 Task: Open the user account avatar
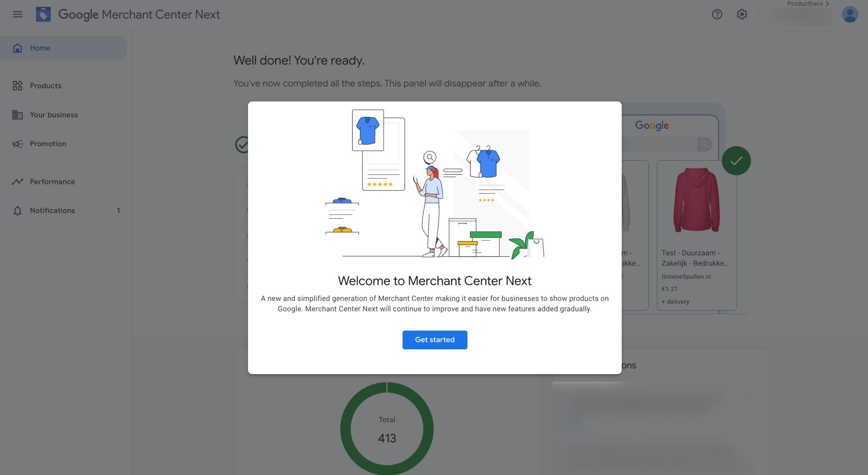(850, 14)
